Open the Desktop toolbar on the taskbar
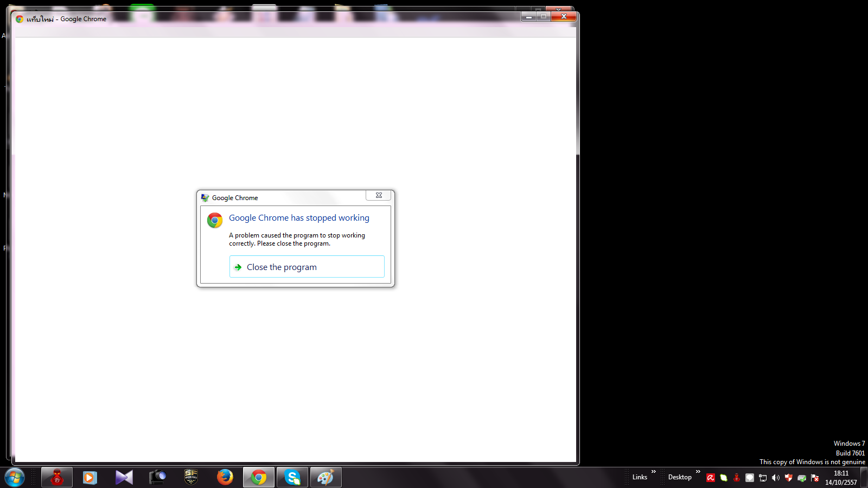The image size is (868, 488). (680, 477)
